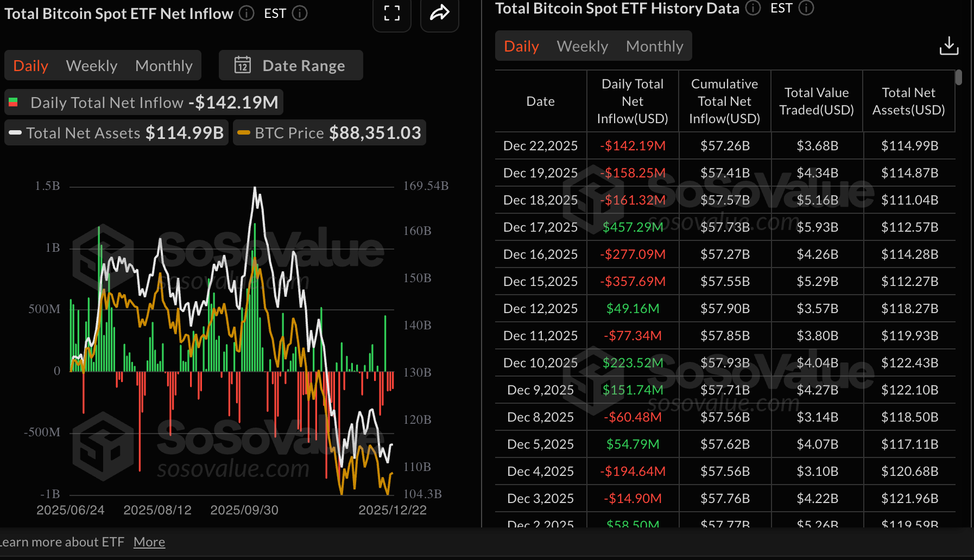
Task: Toggle the BTC Price series off
Action: [329, 132]
